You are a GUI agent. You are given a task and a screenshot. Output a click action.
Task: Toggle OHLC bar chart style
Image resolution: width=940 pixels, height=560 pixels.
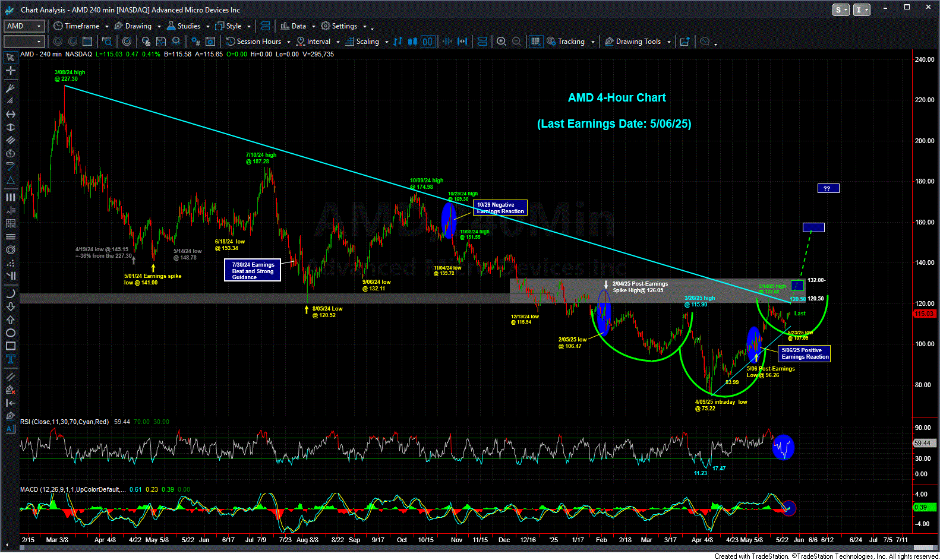pyautogui.click(x=398, y=41)
